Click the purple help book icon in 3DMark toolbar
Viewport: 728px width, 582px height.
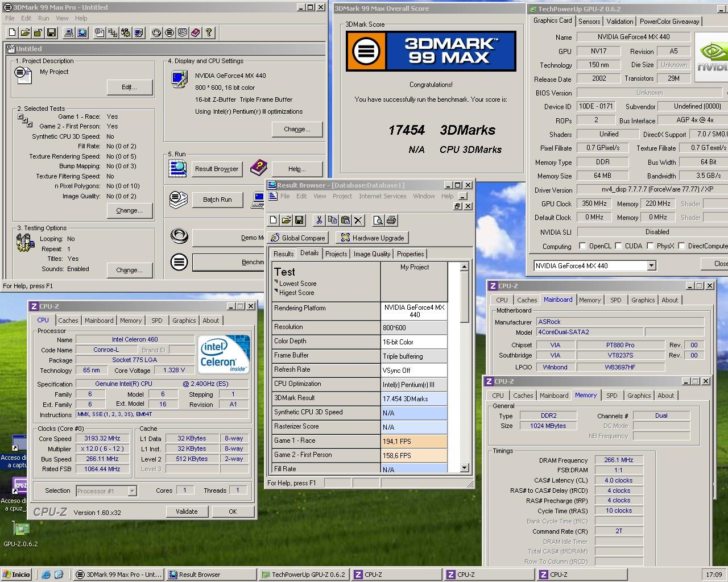click(196, 32)
